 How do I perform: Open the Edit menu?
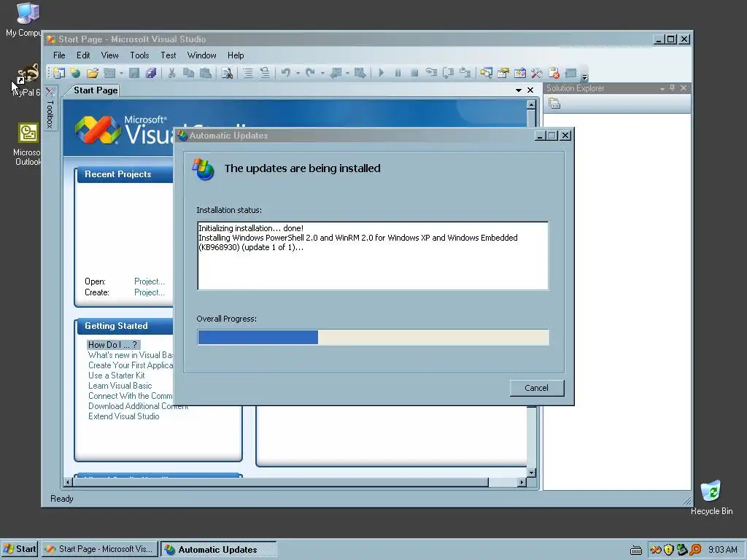(x=83, y=55)
